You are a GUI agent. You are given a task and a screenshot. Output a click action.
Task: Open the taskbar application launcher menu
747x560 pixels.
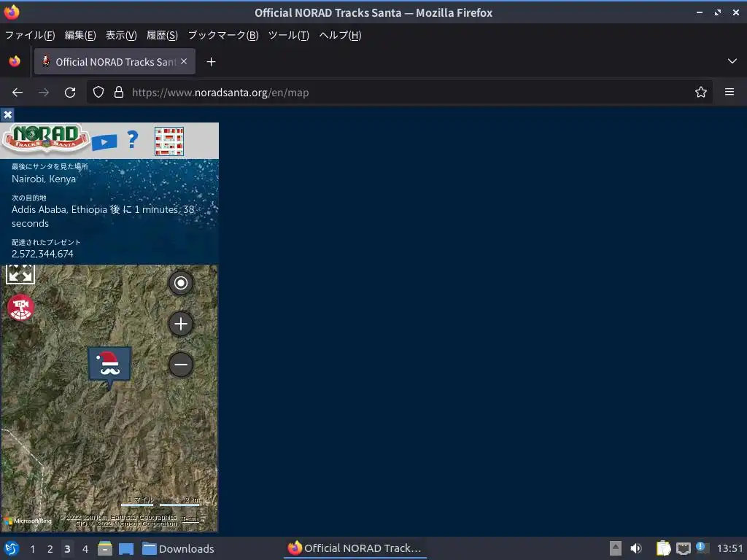click(12, 548)
